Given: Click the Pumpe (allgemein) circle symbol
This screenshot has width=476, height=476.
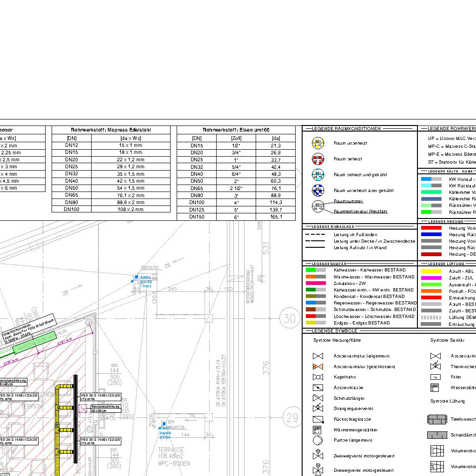Looking at the screenshot, I should click(318, 440).
